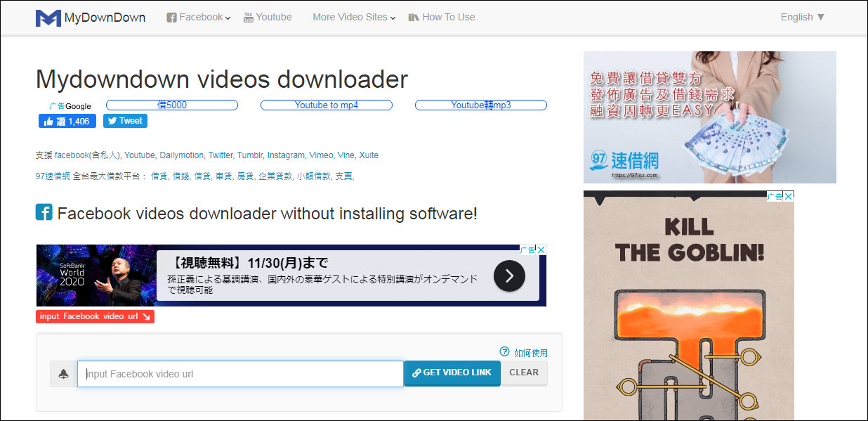Open the English language selector
The height and width of the screenshot is (421, 868).
pos(803,17)
